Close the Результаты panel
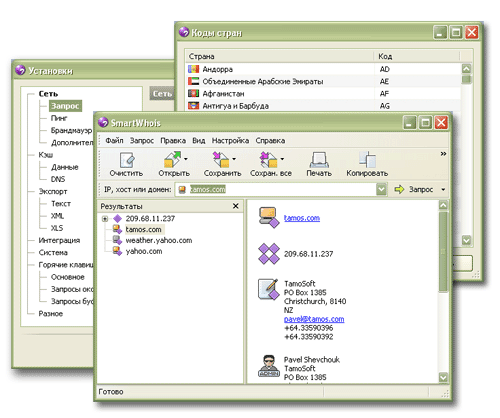Screen dimensions: 500x418 (235, 206)
